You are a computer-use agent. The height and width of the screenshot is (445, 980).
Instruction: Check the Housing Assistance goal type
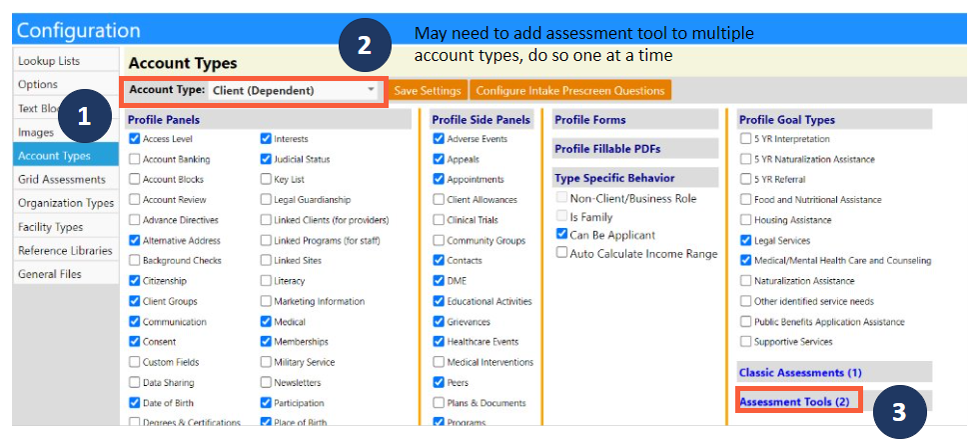(x=745, y=220)
